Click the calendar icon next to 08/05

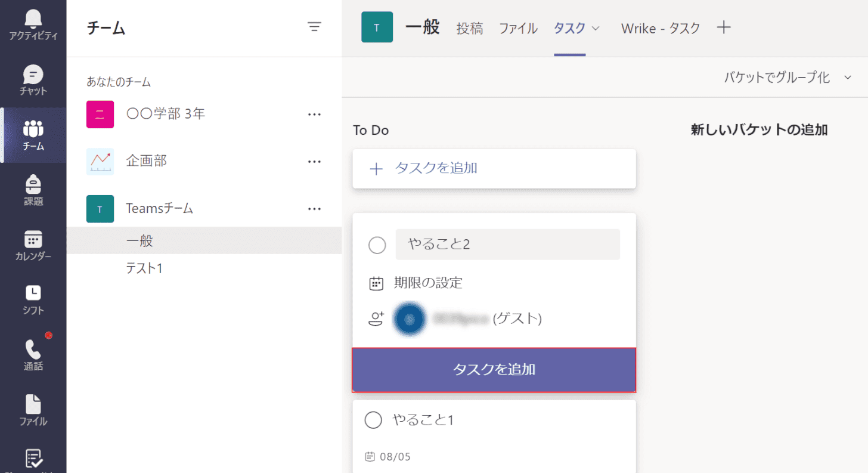[370, 457]
